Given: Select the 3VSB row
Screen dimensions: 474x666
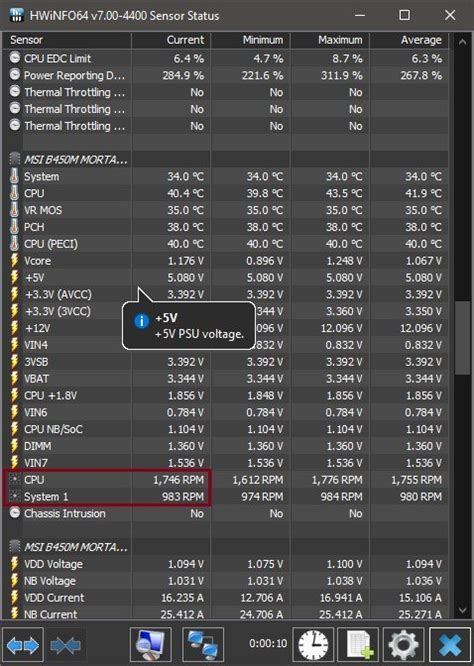Looking at the screenshot, I should coord(226,361).
